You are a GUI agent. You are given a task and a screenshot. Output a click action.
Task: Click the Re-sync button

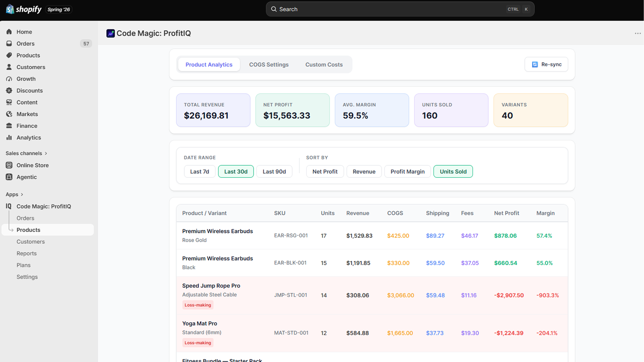click(x=546, y=64)
